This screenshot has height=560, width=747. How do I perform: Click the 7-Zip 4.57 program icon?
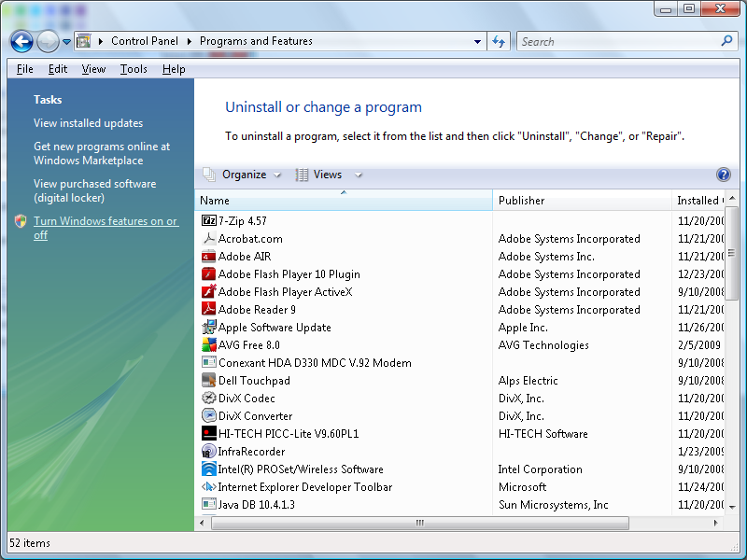[208, 220]
